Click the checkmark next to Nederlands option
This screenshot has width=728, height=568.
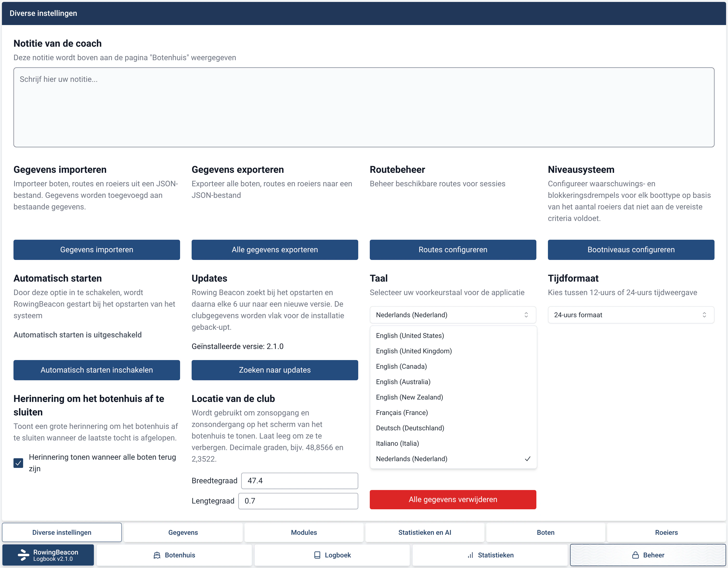point(527,459)
